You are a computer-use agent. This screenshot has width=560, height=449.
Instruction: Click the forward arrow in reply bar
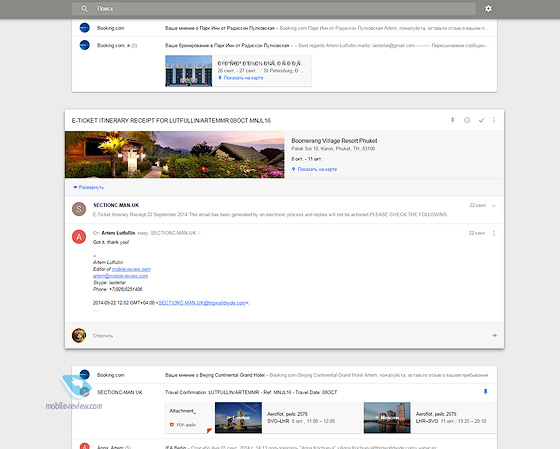495,335
